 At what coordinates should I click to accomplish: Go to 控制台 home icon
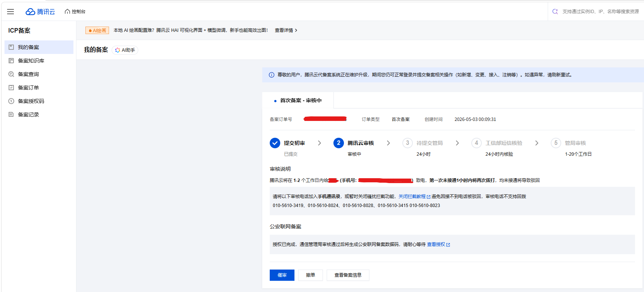click(x=67, y=12)
